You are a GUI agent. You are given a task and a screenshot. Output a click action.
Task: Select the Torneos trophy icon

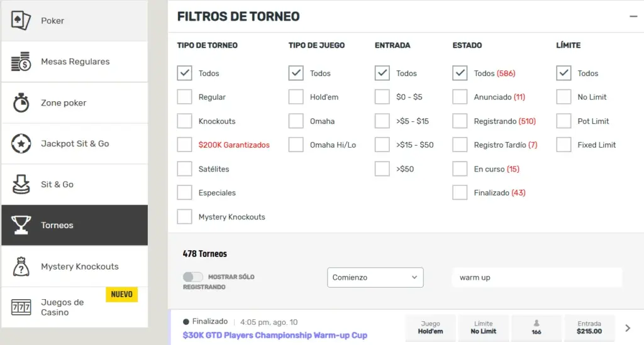(21, 225)
